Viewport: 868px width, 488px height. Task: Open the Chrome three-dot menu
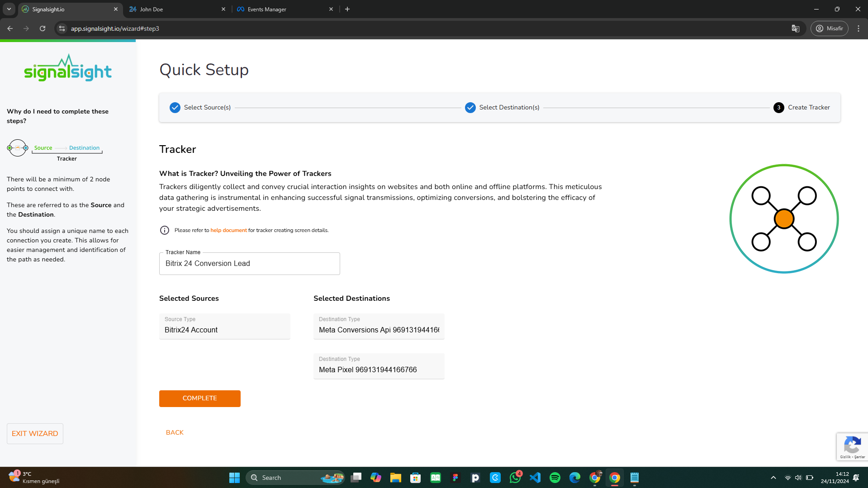pyautogui.click(x=859, y=28)
